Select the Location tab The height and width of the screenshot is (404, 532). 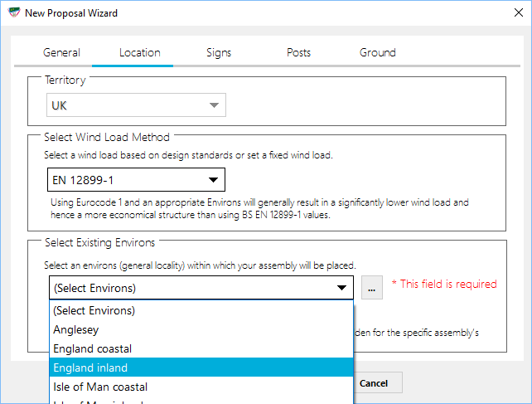click(139, 52)
